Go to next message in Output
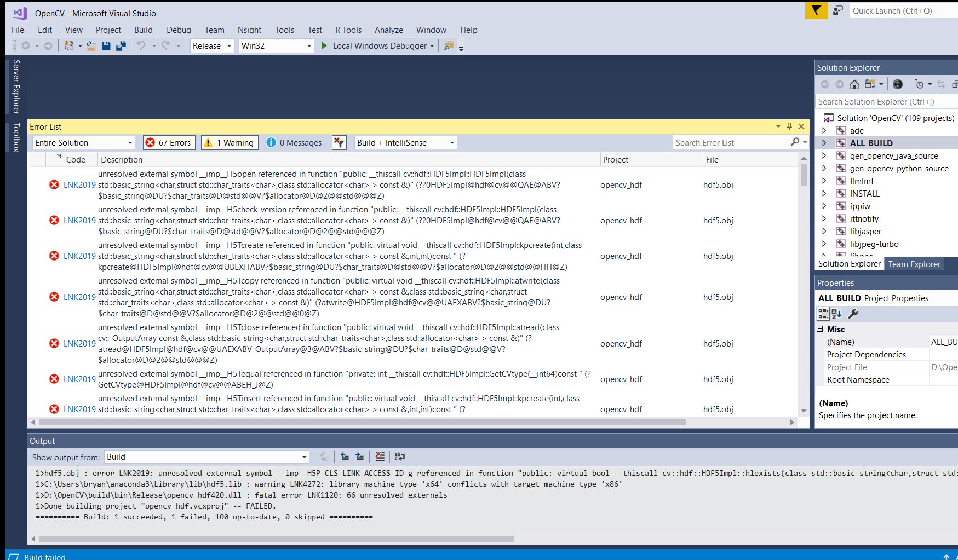The image size is (958, 560). pos(359,457)
